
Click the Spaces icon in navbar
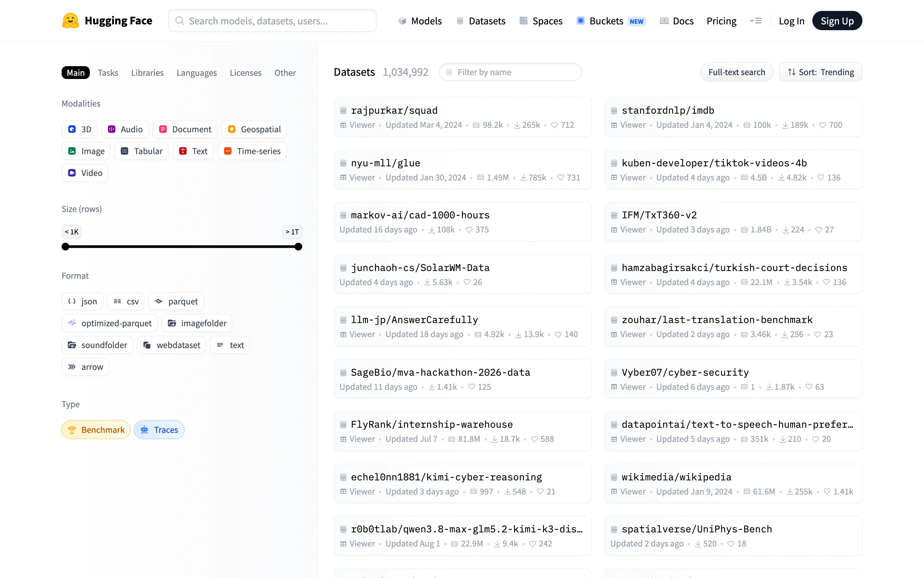[524, 21]
